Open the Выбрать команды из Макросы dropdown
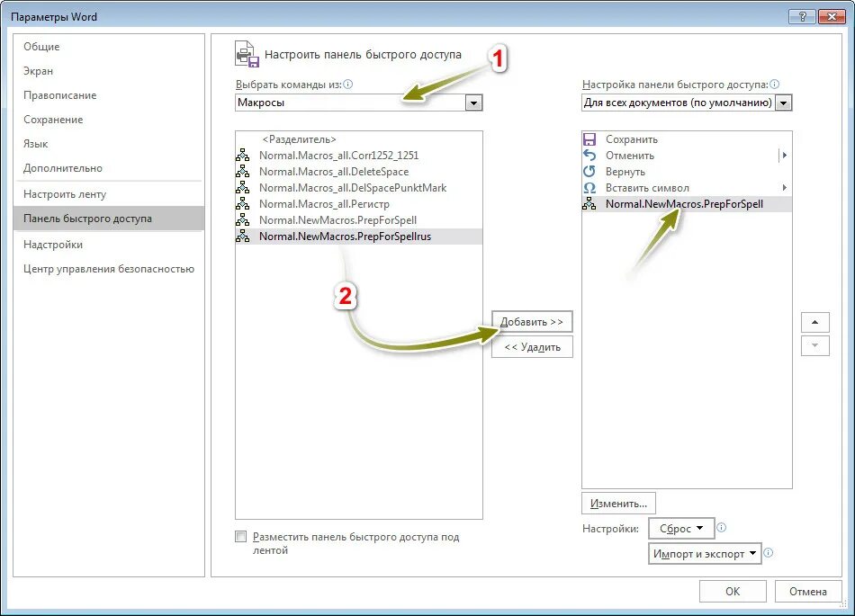The width and height of the screenshot is (855, 616). (x=473, y=103)
